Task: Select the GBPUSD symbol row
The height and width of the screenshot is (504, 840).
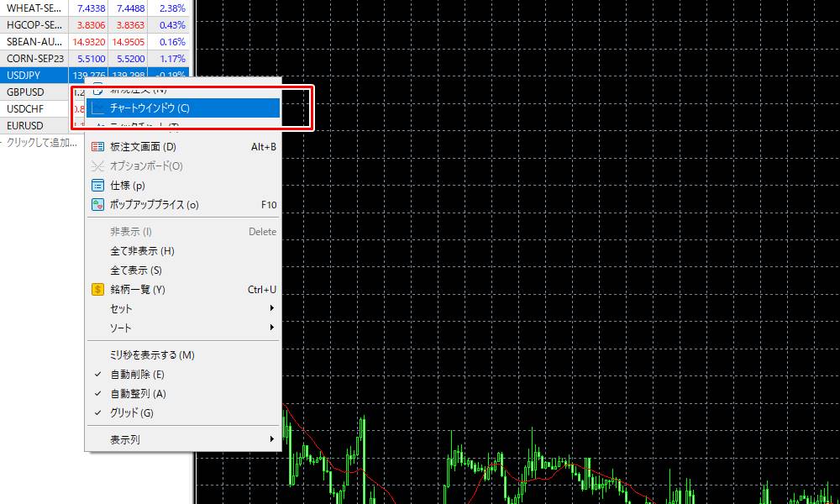Action: coord(34,92)
